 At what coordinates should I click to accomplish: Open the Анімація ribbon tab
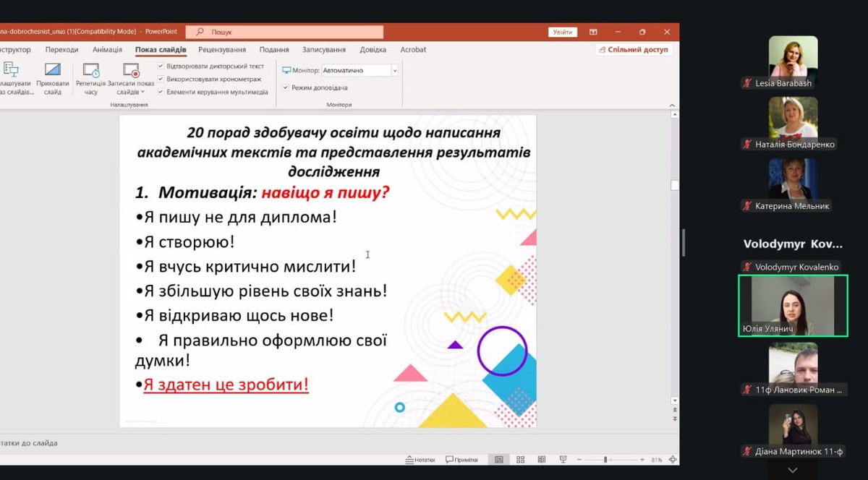pos(107,50)
